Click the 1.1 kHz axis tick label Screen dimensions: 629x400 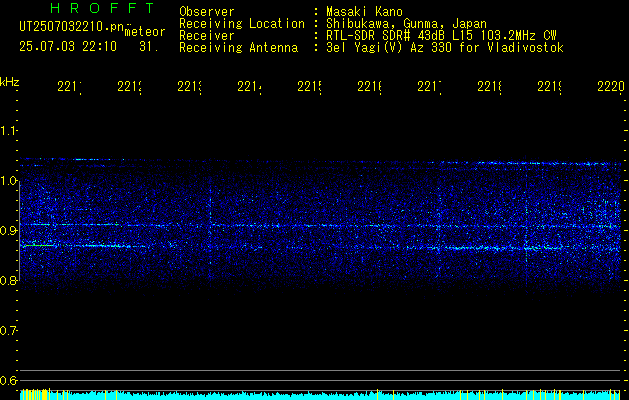[x=8, y=130]
